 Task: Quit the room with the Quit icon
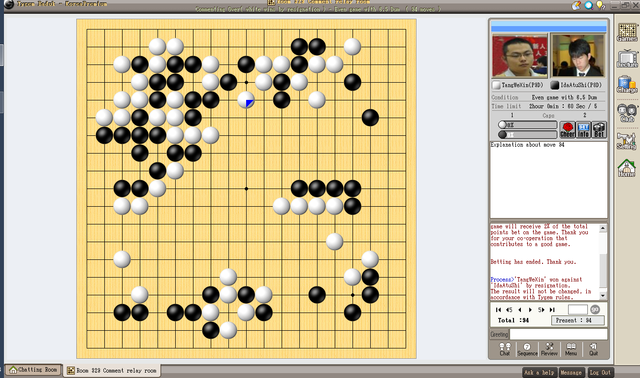[593, 349]
